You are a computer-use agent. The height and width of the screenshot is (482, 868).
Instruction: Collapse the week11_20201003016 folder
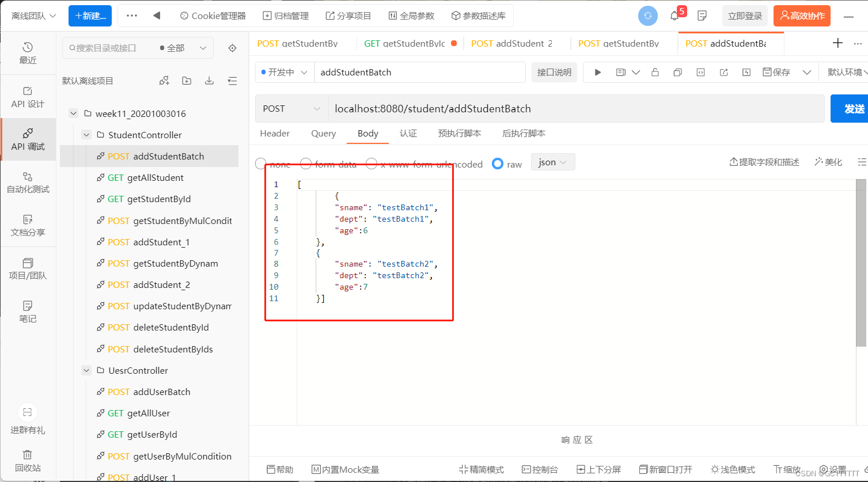pos(73,113)
